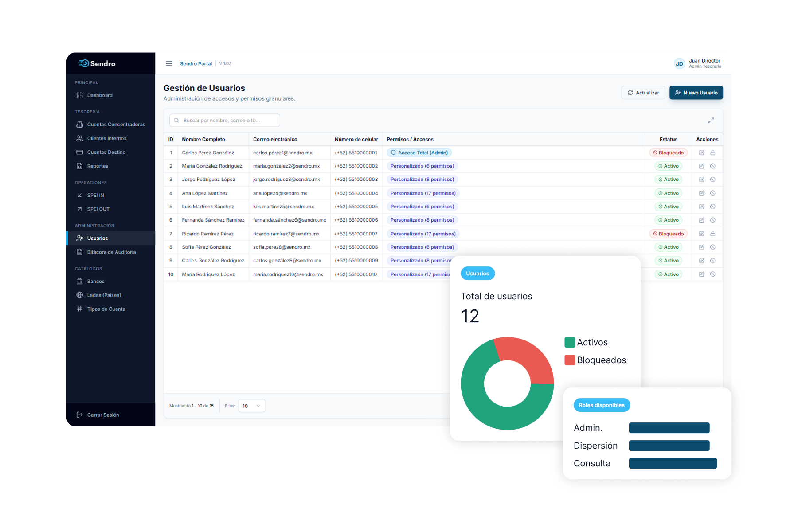Click the Sendro logo

[x=97, y=63]
